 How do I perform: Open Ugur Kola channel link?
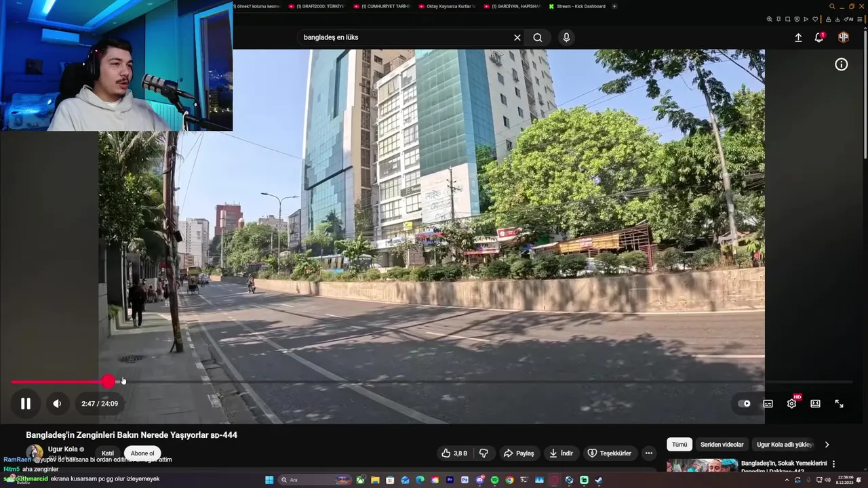pos(62,449)
